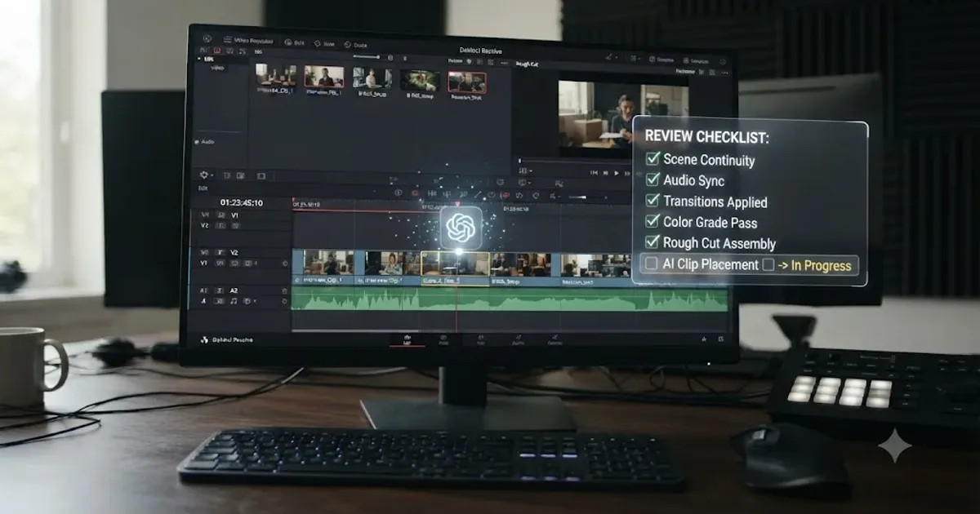Switch to the third page tab at bottom
The image size is (980, 514).
(x=480, y=339)
